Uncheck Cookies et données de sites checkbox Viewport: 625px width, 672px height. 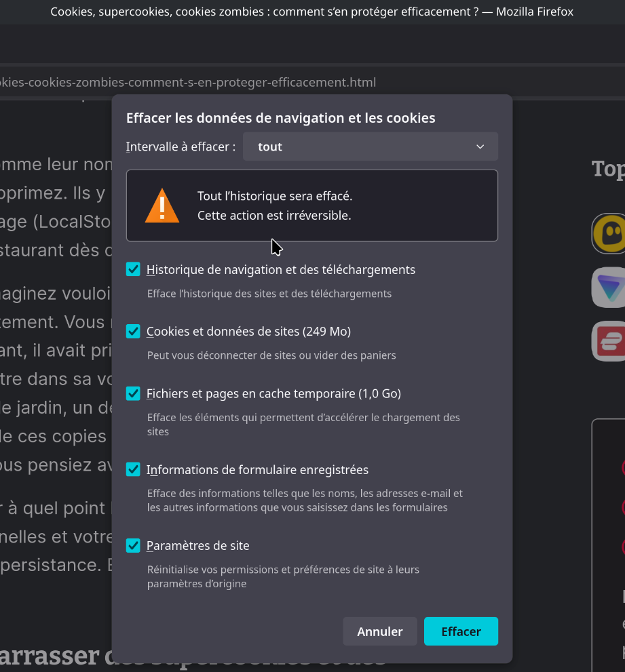pyautogui.click(x=133, y=331)
